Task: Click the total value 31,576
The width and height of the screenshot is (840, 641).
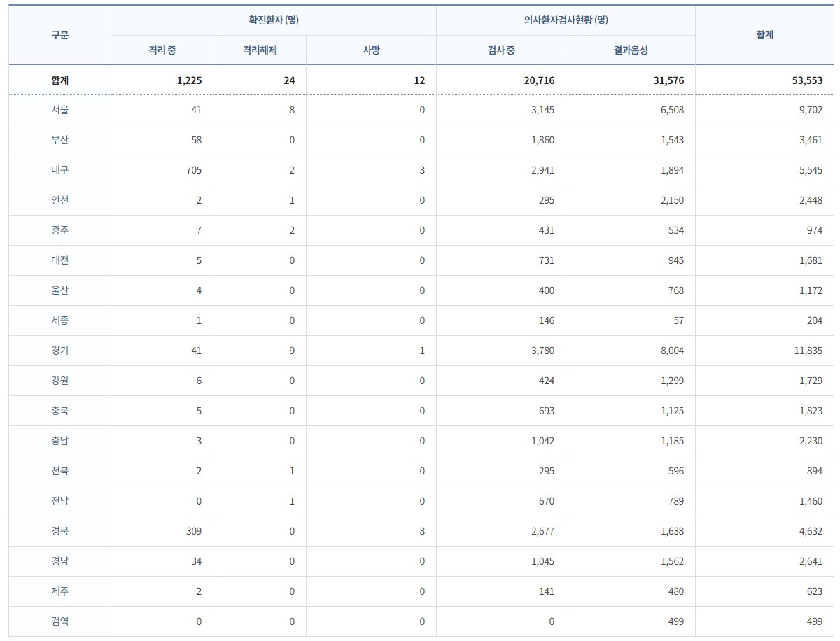Action: 668,80
